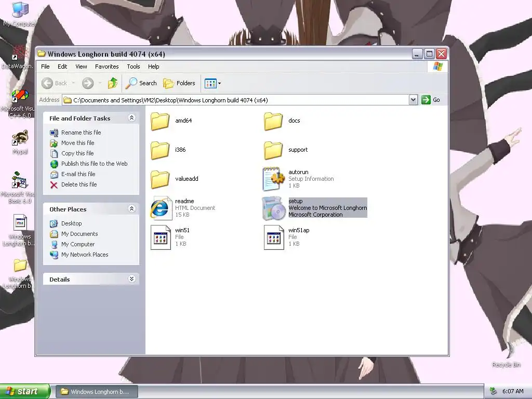Viewport: 532px width, 399px height.
Task: Select the Microsoft Visual C++ 6.0 shortcut
Action: (x=18, y=103)
